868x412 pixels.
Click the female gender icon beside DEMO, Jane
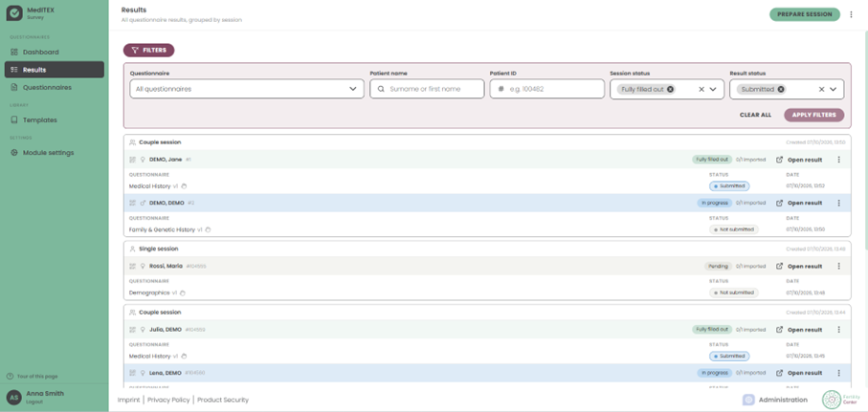143,160
